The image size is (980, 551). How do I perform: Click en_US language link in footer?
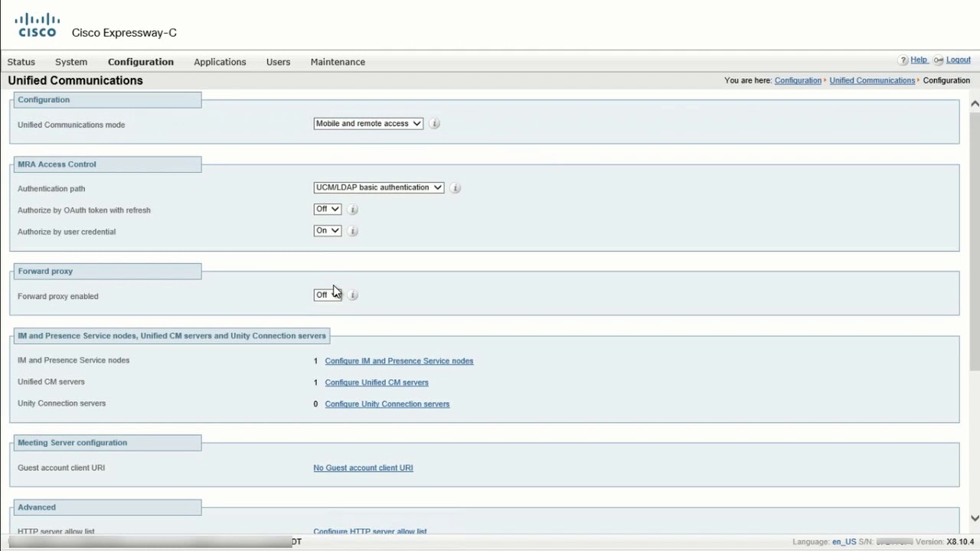pos(844,542)
